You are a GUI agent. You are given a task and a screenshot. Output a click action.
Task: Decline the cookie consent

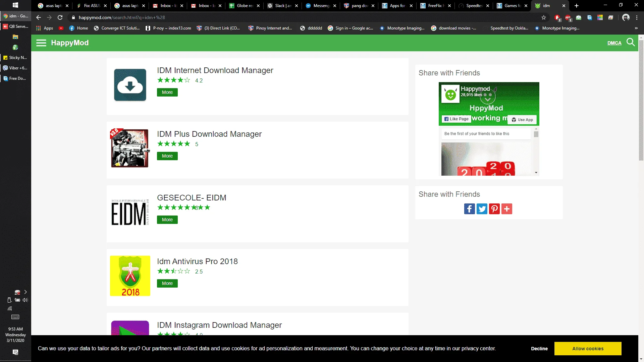tap(539, 349)
